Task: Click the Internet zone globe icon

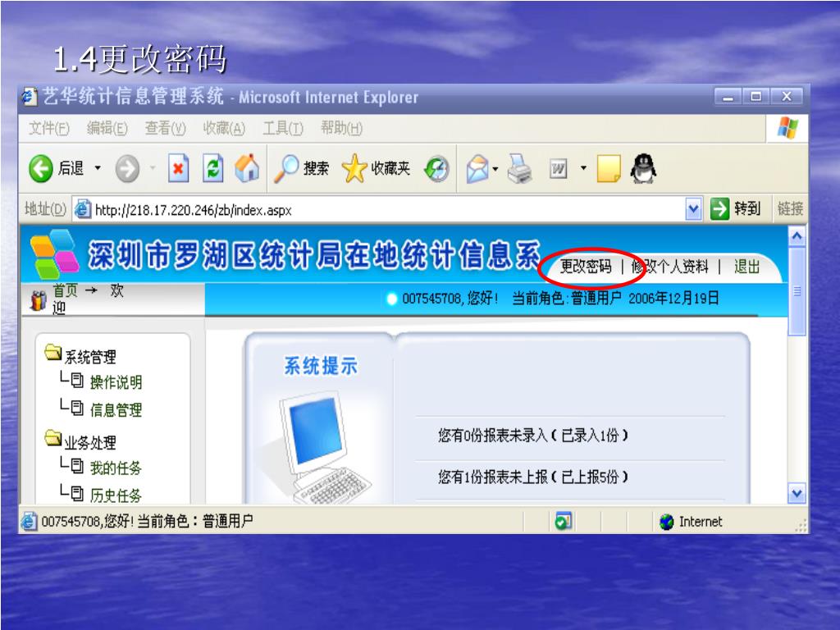Action: click(666, 521)
